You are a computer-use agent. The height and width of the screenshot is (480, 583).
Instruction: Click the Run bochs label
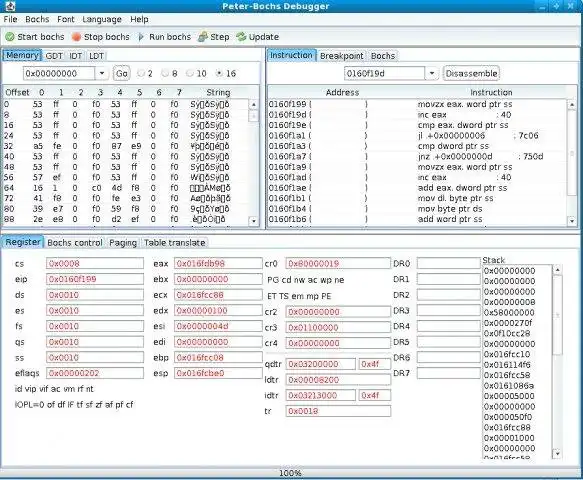[x=170, y=37]
